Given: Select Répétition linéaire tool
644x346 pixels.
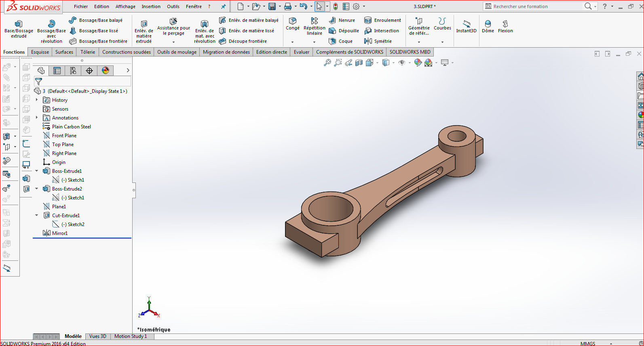Looking at the screenshot, I should tap(315, 26).
